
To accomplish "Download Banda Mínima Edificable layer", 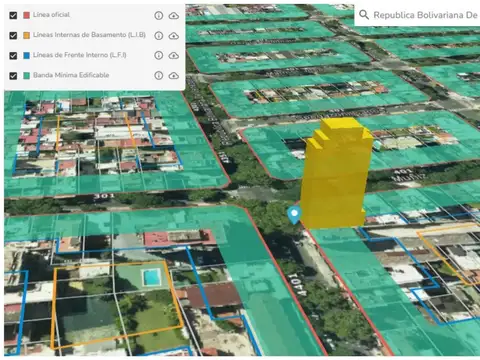I will coord(174,76).
